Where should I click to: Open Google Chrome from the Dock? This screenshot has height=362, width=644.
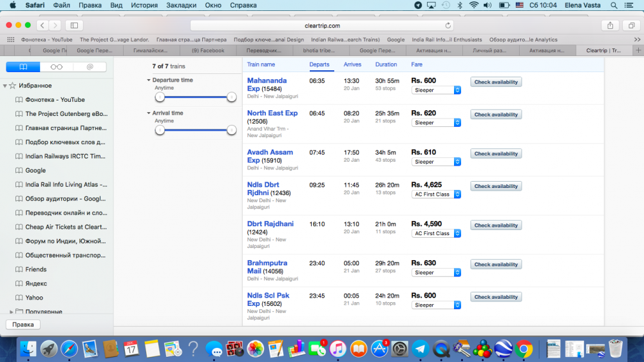[524, 348]
